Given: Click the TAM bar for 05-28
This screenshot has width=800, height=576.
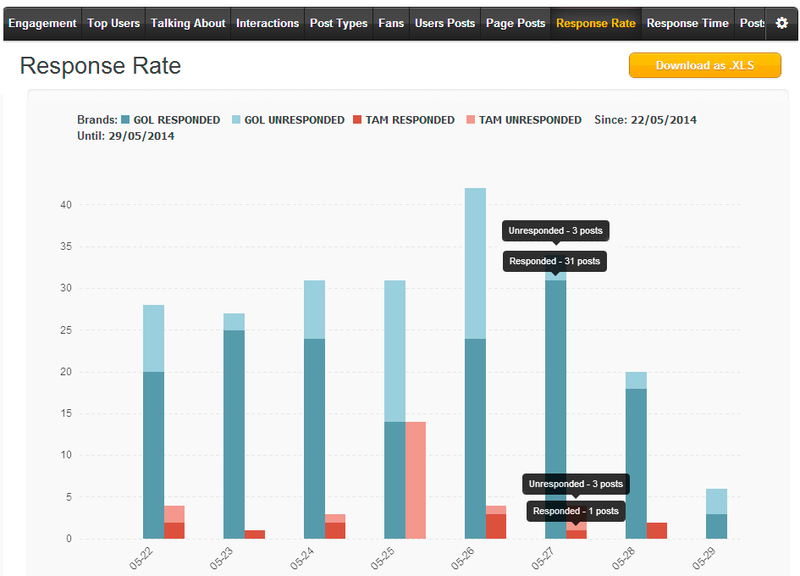Looking at the screenshot, I should coord(656,530).
